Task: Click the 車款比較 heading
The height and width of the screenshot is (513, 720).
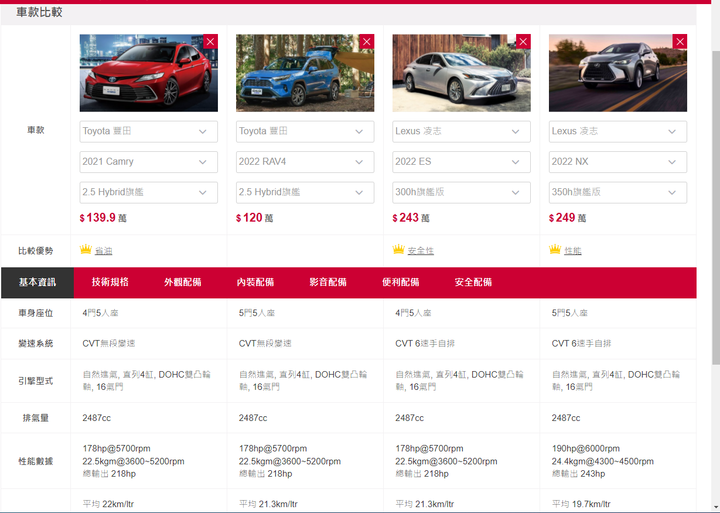Action: click(x=39, y=12)
